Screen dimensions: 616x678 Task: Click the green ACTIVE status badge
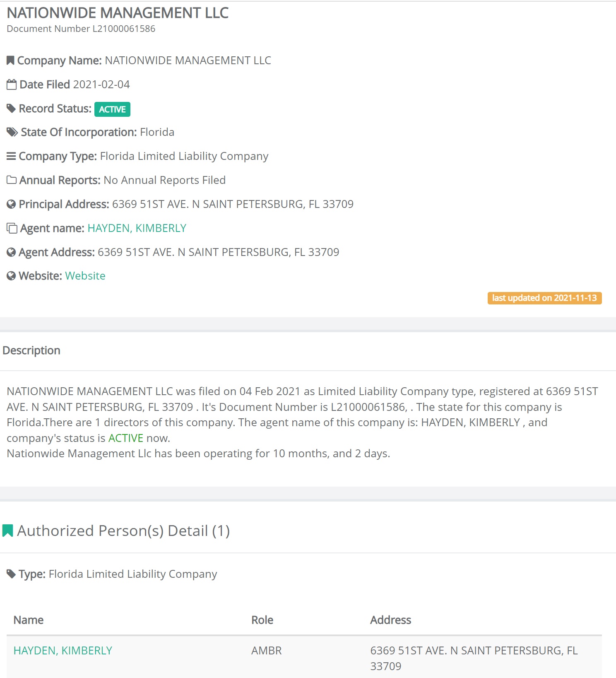[112, 109]
